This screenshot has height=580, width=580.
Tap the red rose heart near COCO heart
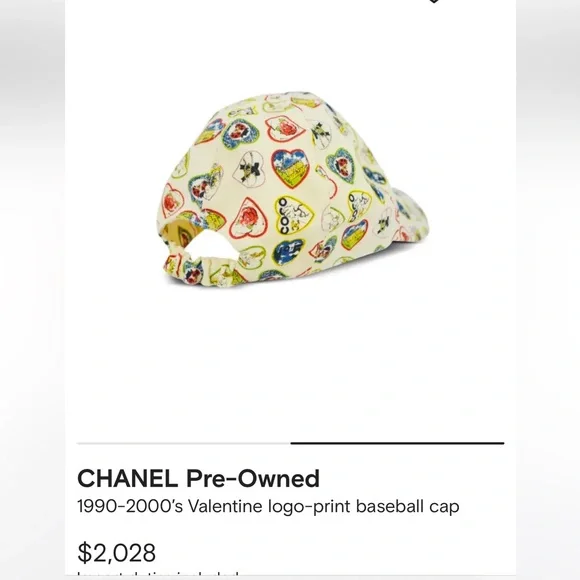(249, 218)
